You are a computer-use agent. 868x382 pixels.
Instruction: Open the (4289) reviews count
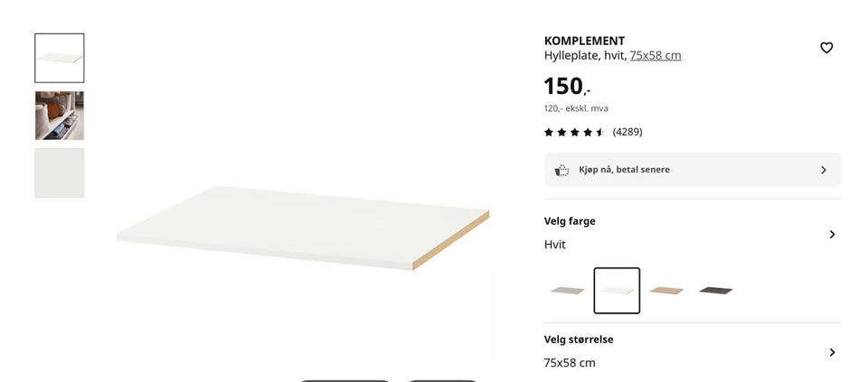pyautogui.click(x=627, y=132)
